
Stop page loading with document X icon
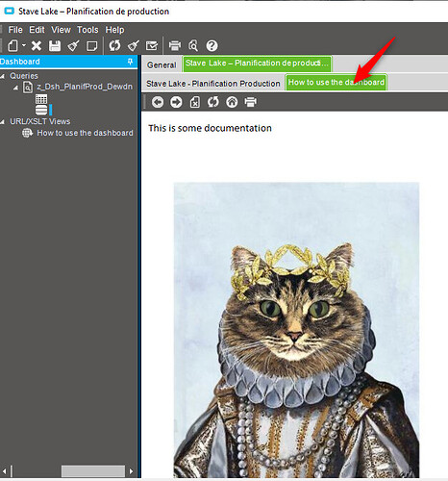[195, 102]
